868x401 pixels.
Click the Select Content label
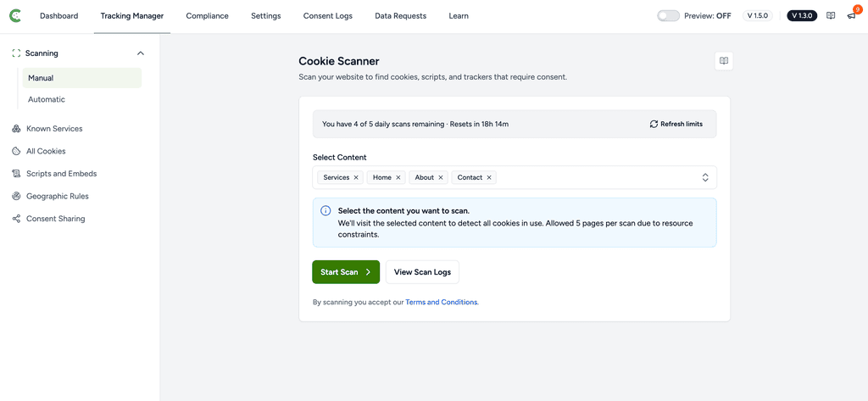(x=339, y=158)
